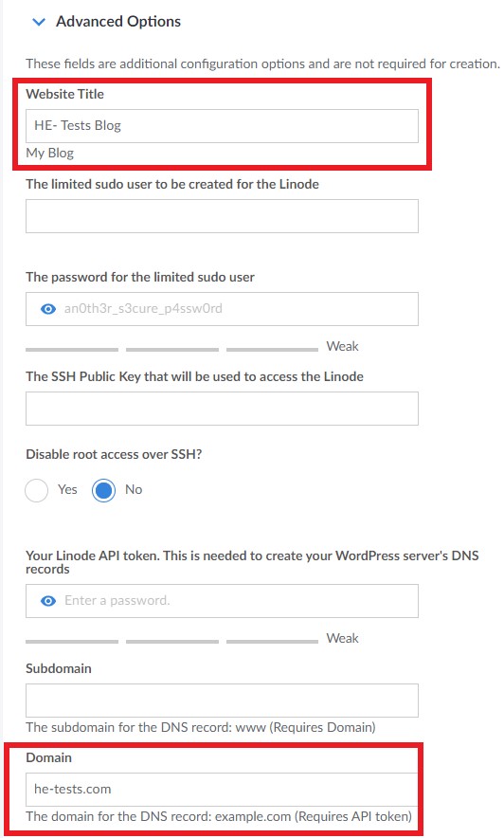
Task: Reveal the Linode API token with eye icon
Action: 48,601
